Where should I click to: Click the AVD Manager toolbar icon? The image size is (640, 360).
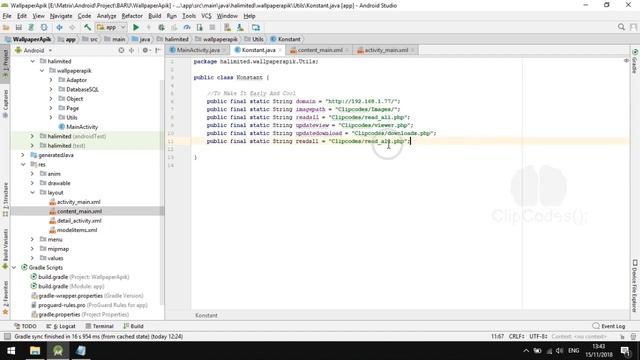point(227,27)
